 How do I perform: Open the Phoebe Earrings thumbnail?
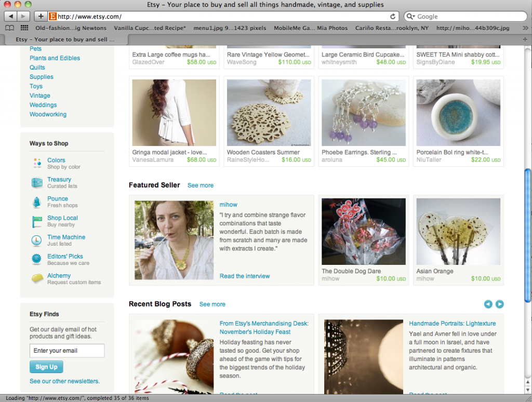tap(363, 113)
